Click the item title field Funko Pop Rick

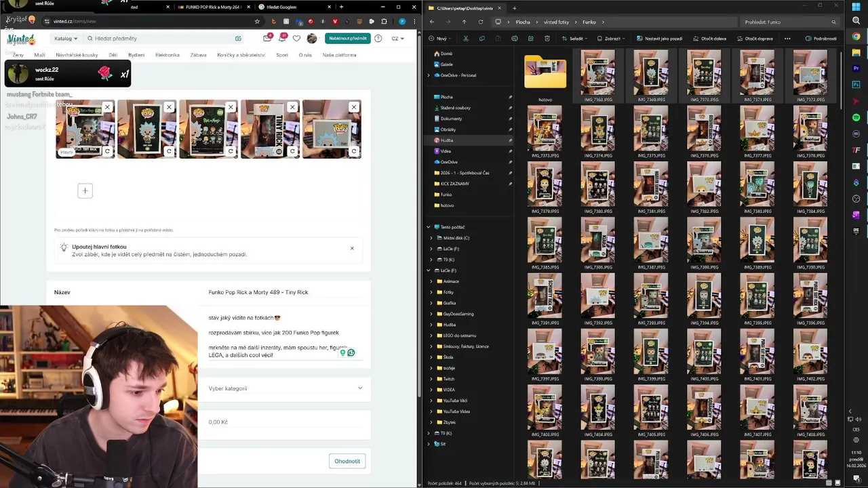pos(285,292)
